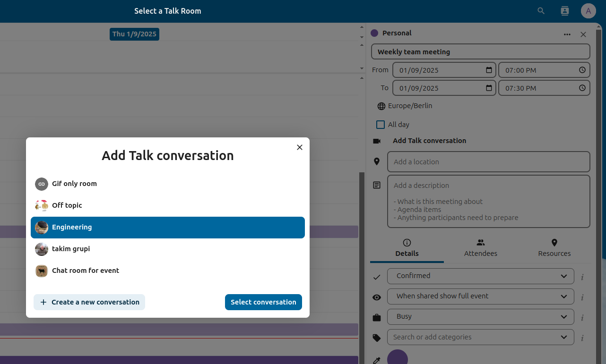Open the When shared show full event dropdown
Screen dimensions: 606x364
tap(480, 296)
